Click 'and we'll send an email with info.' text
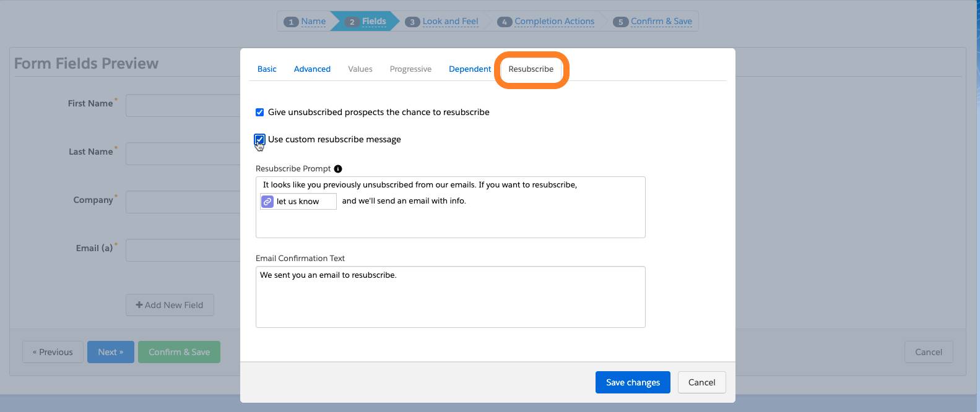This screenshot has height=412, width=980. point(404,201)
